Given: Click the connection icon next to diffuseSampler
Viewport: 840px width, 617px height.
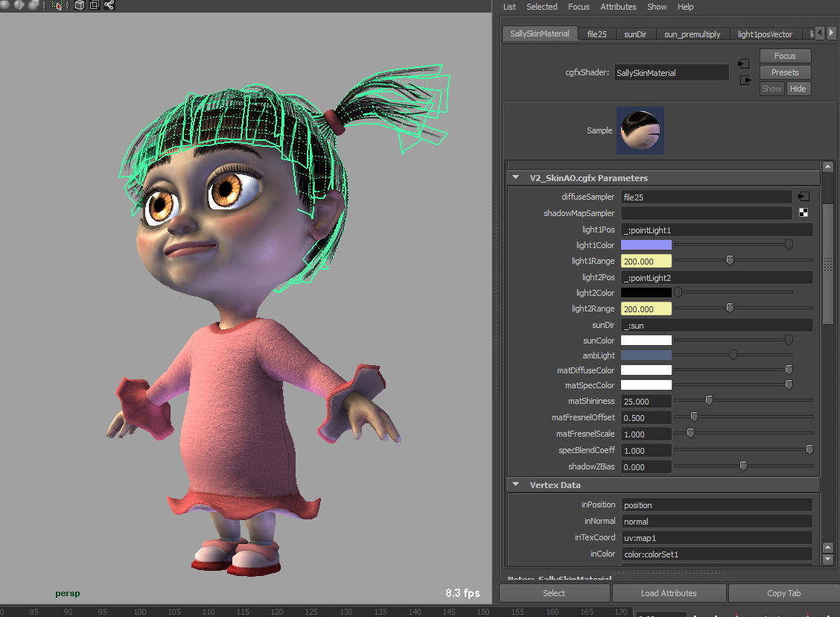Looking at the screenshot, I should [x=804, y=197].
